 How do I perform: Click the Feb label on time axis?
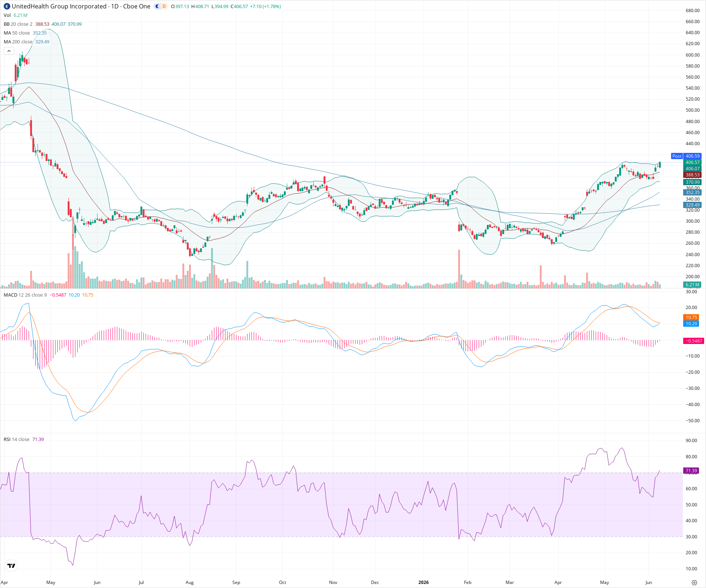pos(468,582)
